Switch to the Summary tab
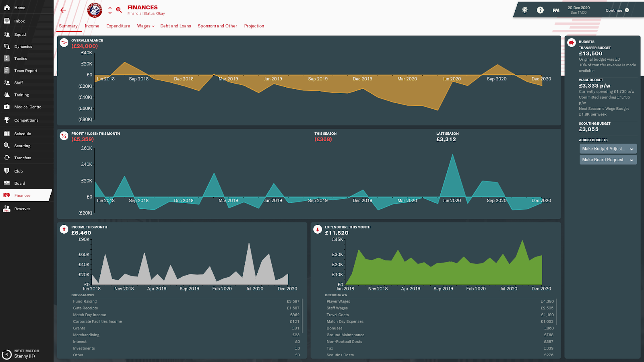Image resolution: width=644 pixels, height=362 pixels. (x=68, y=26)
